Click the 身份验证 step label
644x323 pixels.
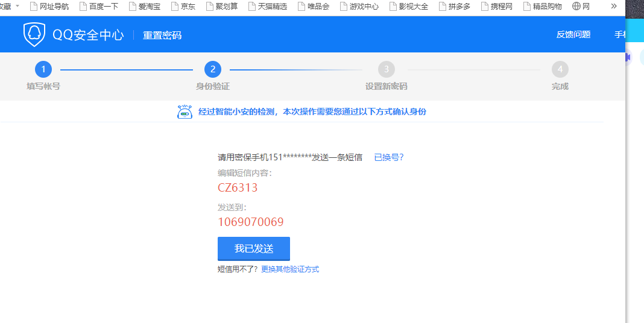(x=213, y=86)
